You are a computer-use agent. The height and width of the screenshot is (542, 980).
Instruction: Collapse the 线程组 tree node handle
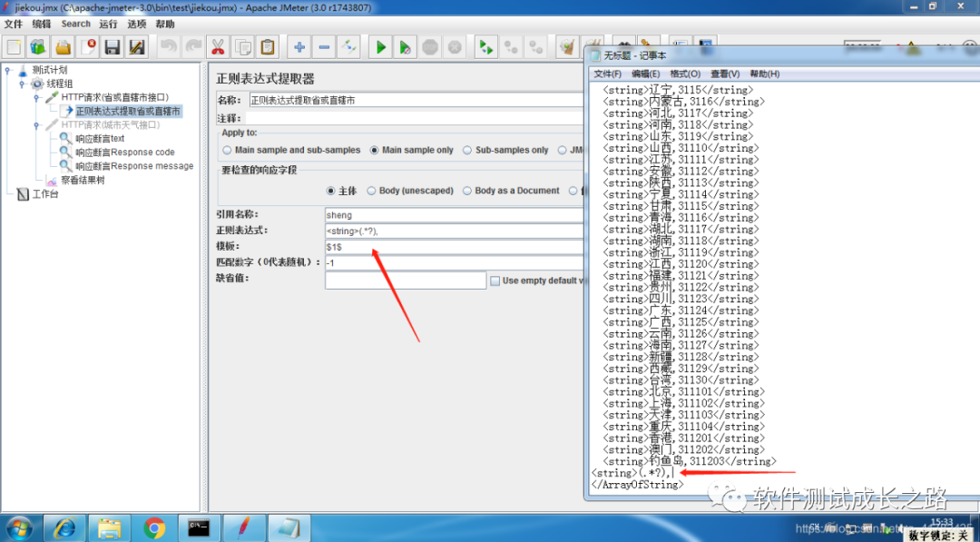pyautogui.click(x=23, y=84)
